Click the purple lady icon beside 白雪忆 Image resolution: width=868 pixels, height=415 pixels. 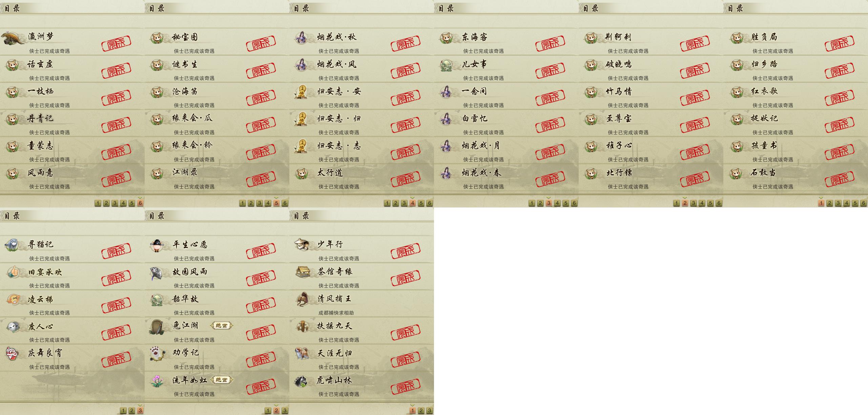446,119
